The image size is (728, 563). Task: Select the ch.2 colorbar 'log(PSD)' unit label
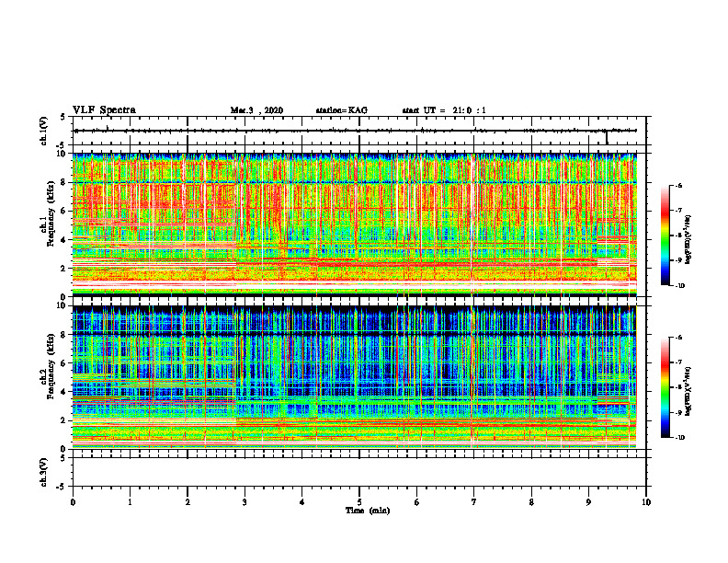688,391
